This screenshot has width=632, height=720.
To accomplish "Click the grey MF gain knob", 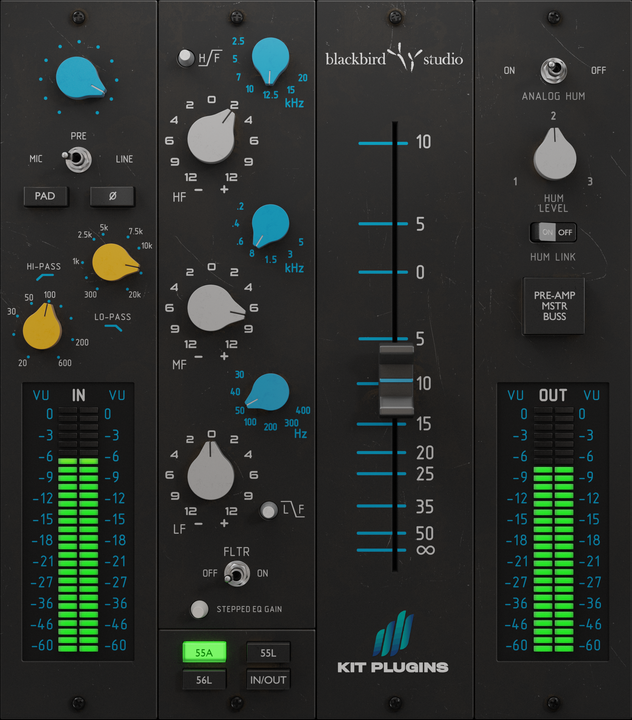I will (x=215, y=308).
